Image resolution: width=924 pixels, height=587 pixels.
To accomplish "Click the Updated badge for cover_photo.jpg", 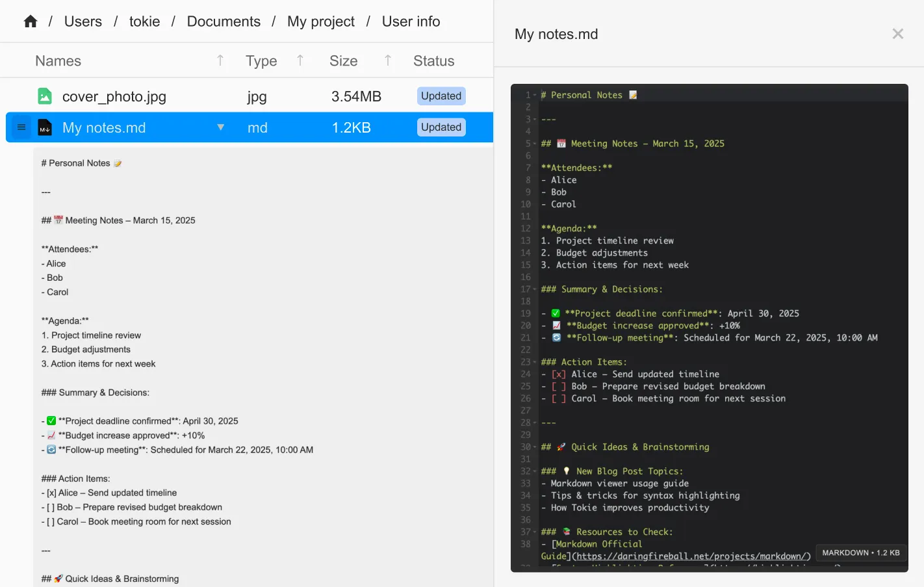I will click(x=441, y=96).
